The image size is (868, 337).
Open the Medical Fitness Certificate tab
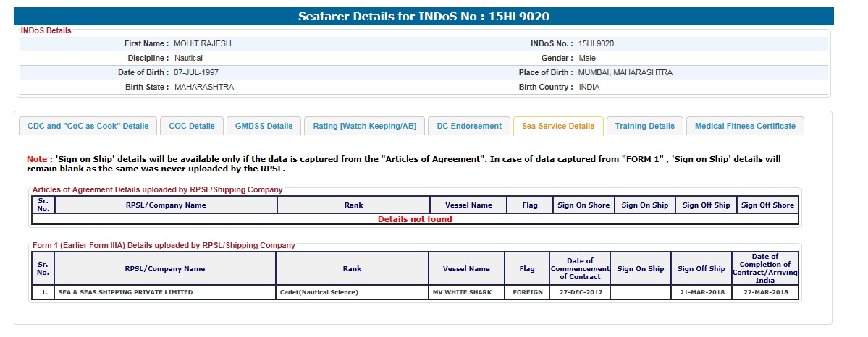pos(745,126)
